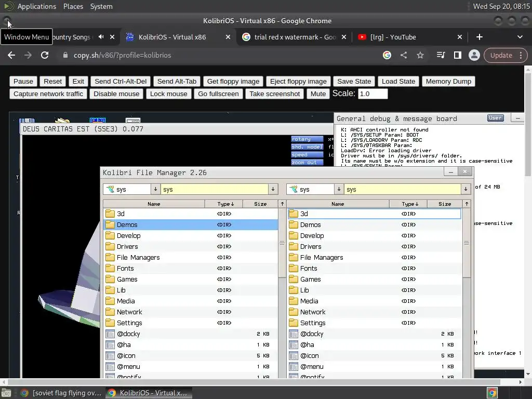This screenshot has width=532, height=399.
Task: Click User button on debug board
Action: (495, 118)
